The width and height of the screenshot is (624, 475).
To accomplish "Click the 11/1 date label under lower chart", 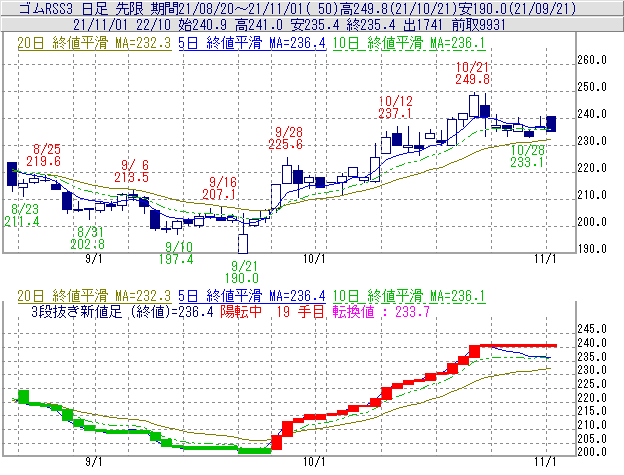I will (x=545, y=462).
